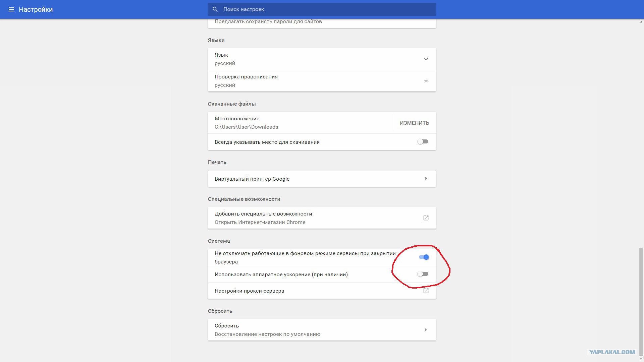
Task: Open Сбросить reset settings arrow
Action: pyautogui.click(x=426, y=330)
